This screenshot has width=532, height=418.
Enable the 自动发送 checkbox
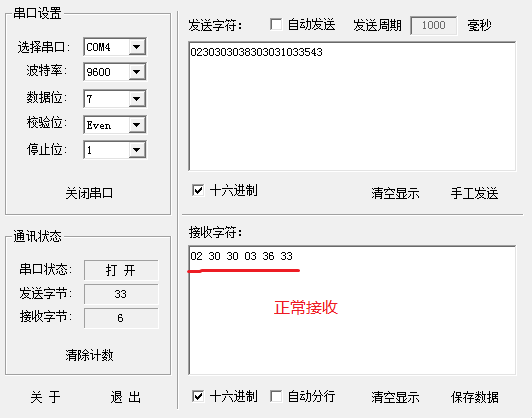(x=276, y=24)
